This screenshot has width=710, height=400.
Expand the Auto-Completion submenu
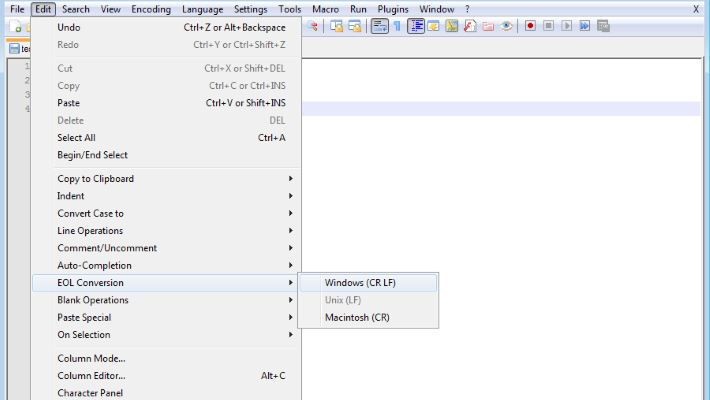[167, 265]
